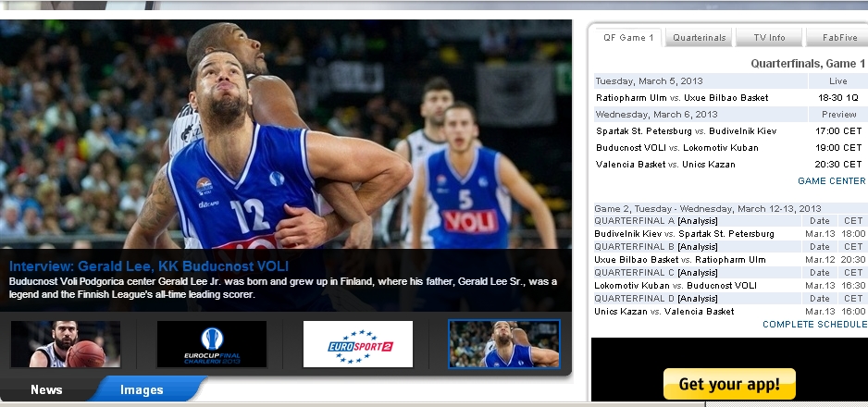Open the COMPLETE SCHEDULE link
The image size is (868, 407).
815,324
